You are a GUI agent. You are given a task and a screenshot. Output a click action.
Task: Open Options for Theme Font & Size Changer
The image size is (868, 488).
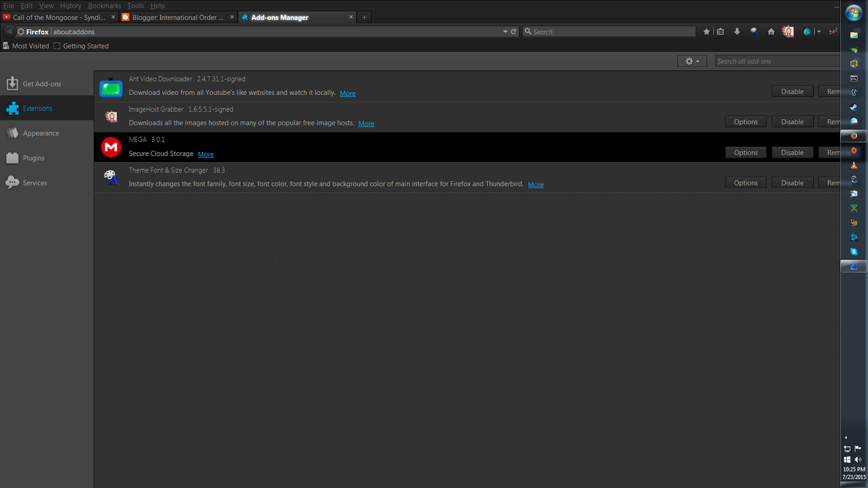tap(745, 183)
